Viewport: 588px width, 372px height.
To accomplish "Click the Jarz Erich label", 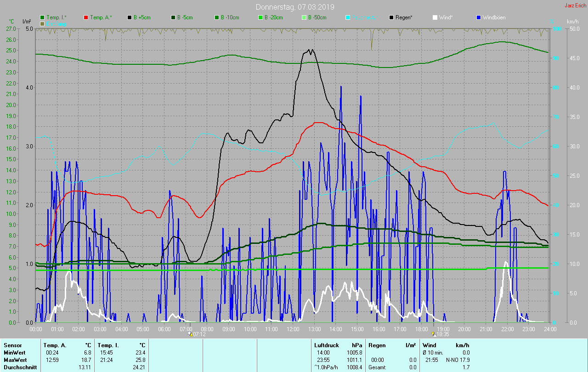I will coord(575,6).
